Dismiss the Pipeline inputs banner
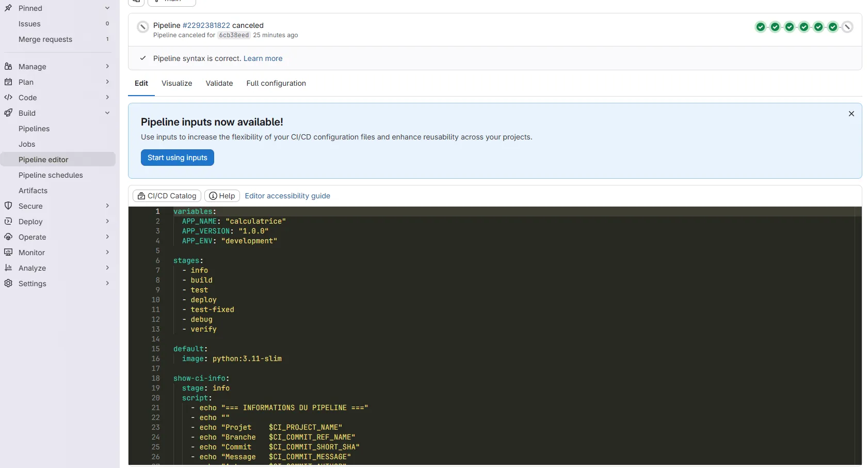This screenshot has height=468, width=868. (x=851, y=114)
